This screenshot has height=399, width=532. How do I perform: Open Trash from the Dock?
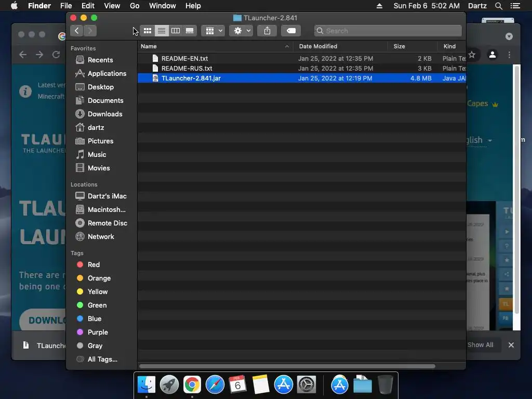(385, 385)
